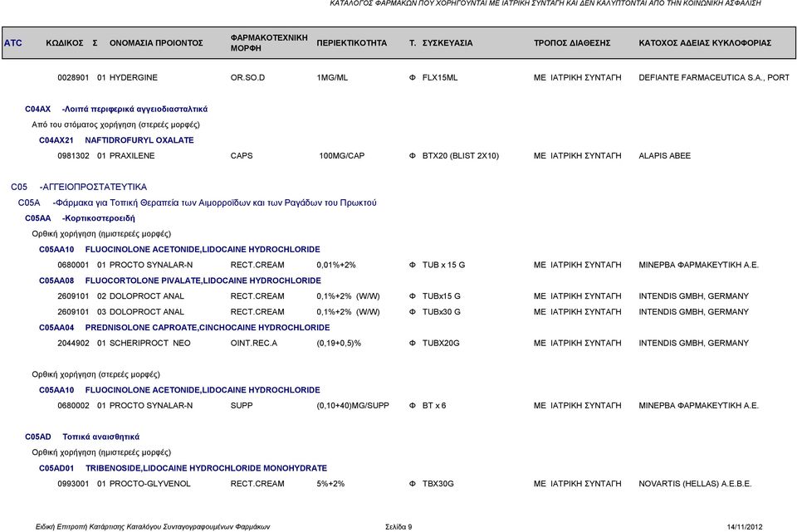Viewport: 797px width, 532px height.
Task: Select product name PRAXILENE
Action: 132,156
